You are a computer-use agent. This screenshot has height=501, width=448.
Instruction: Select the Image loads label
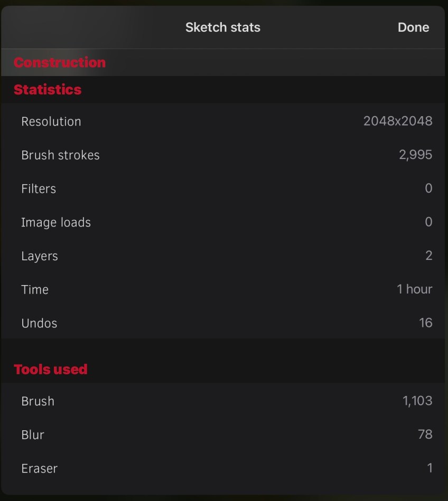[x=56, y=222]
